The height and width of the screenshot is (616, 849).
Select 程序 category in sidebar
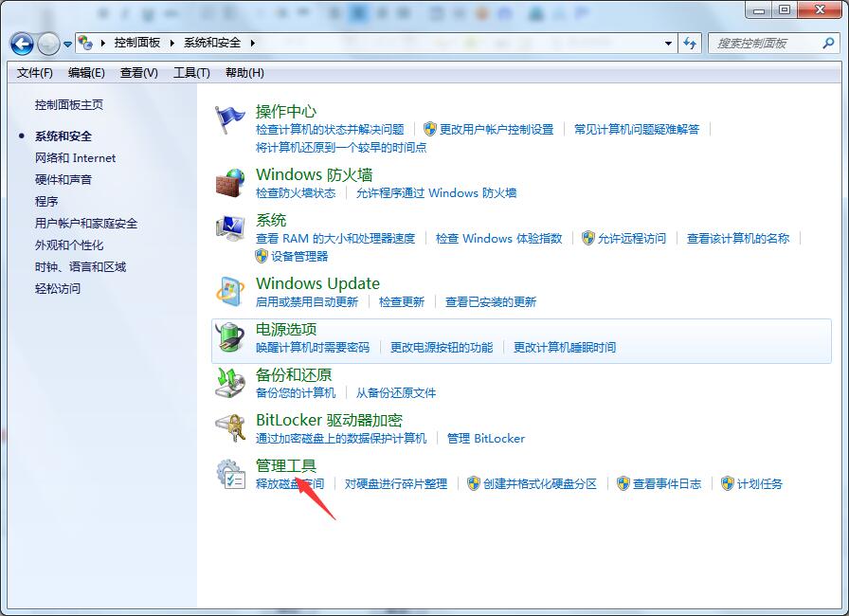pos(46,201)
